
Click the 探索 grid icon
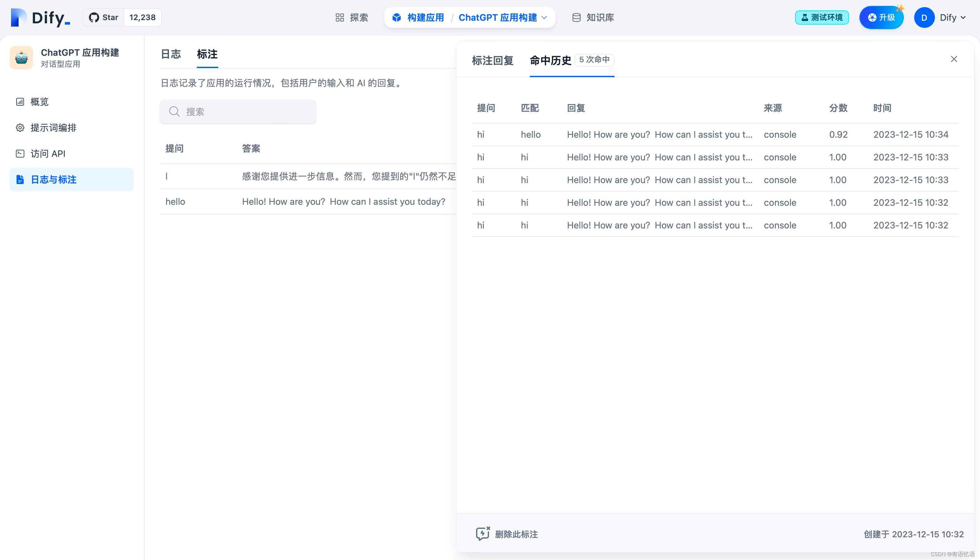click(339, 18)
